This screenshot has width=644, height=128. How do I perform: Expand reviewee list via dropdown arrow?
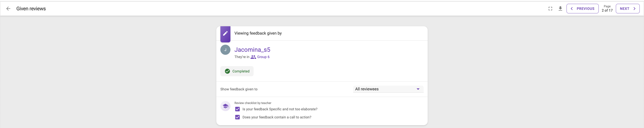[418, 89]
